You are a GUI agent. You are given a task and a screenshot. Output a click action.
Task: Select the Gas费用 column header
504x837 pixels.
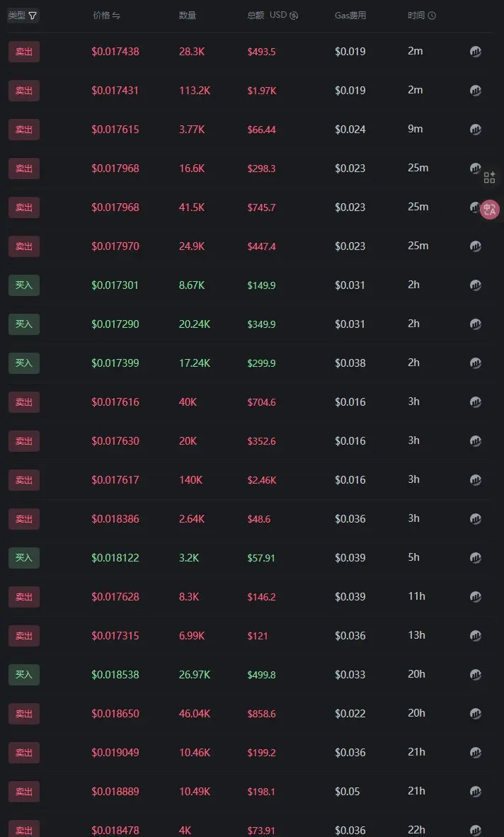[350, 16]
